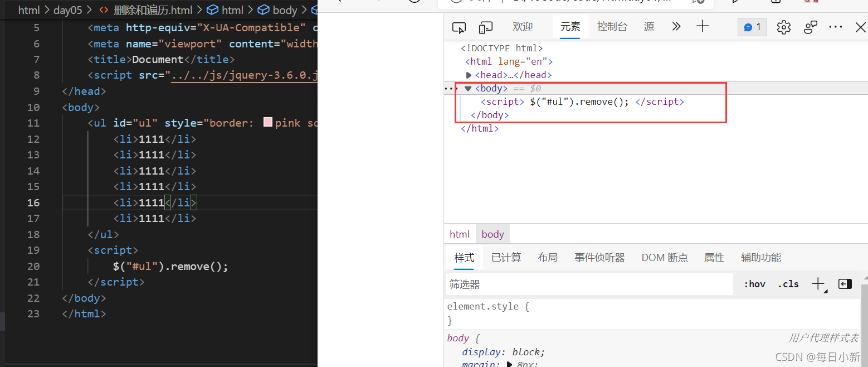Switch to the 样式 pane tab
Screen dimensions: 868x367
pos(464,258)
